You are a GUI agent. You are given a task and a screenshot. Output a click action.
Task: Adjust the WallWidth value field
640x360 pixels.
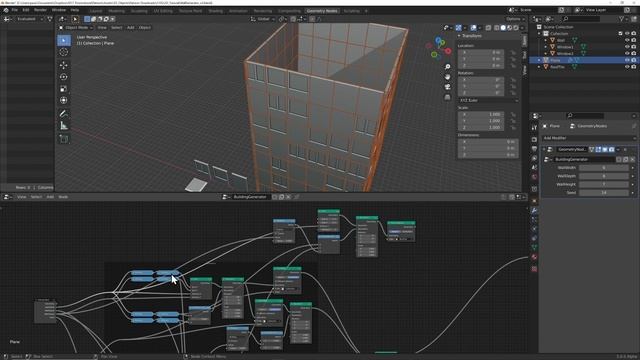pos(604,168)
